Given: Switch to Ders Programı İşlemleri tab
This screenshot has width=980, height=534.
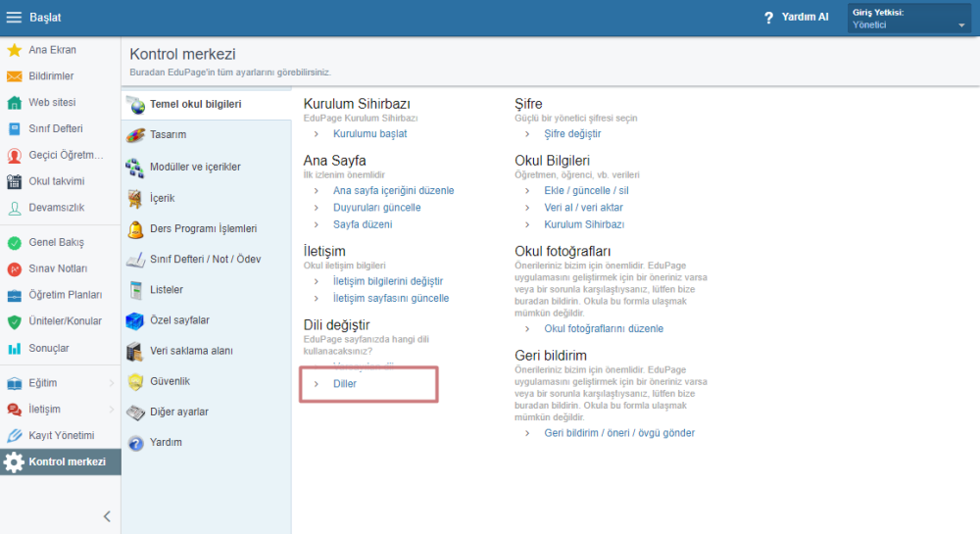Looking at the screenshot, I should (203, 228).
